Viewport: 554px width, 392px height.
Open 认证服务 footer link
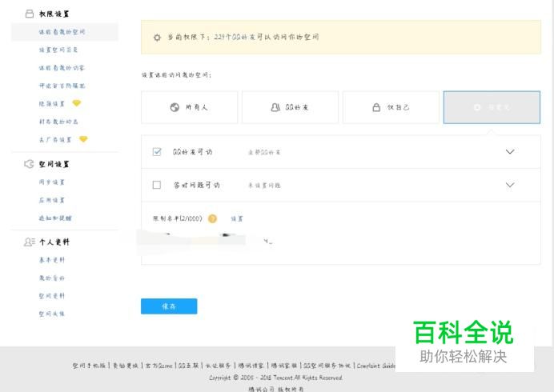click(218, 366)
